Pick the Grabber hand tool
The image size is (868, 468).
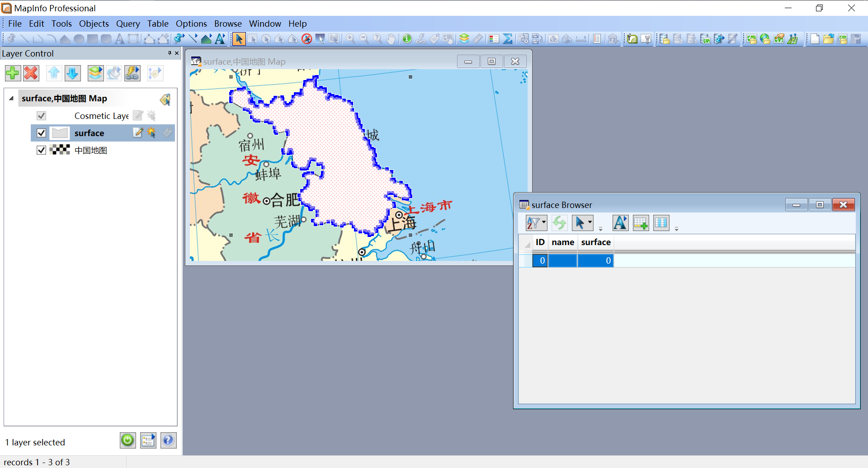[x=391, y=39]
